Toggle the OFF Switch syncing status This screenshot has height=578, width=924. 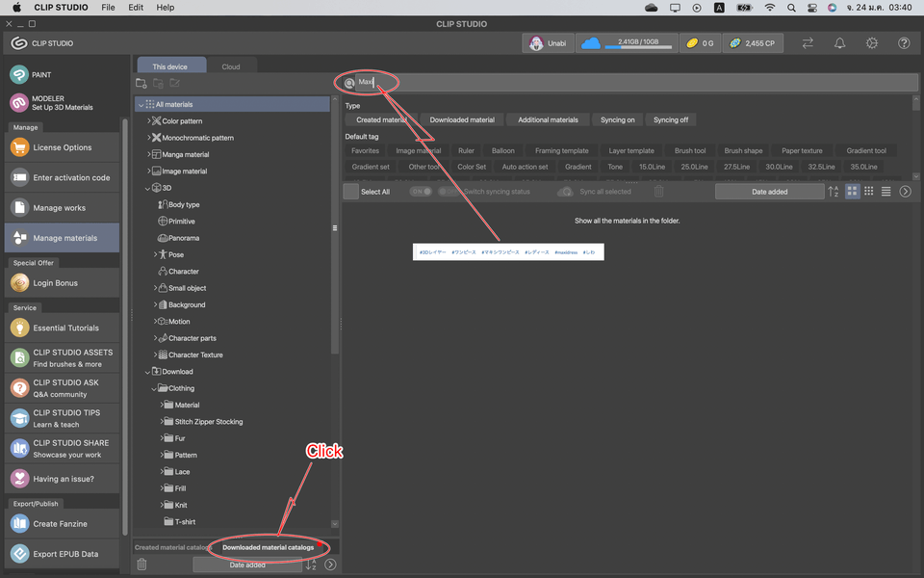[449, 192]
